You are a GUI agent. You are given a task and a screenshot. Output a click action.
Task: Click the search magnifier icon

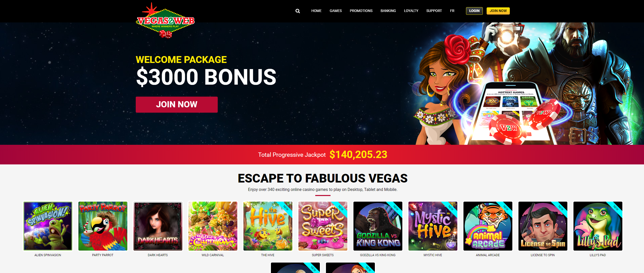pos(297,11)
